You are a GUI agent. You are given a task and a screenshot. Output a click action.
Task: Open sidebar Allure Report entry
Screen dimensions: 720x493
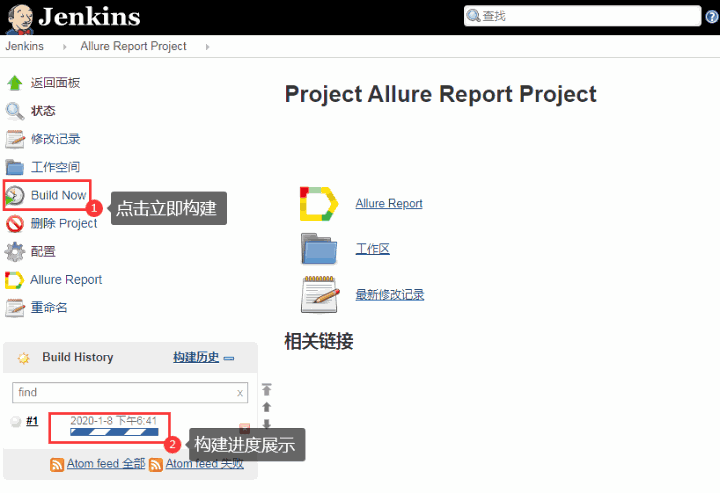[66, 280]
